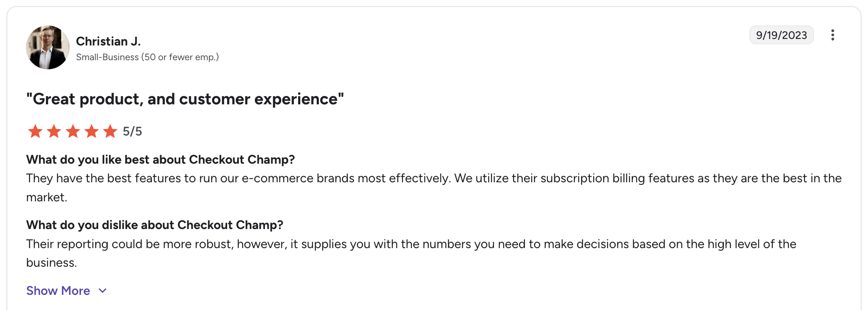Screen dimensions: 868x310
Task: Click the word "business." ending the dislike text
Action: click(51, 263)
